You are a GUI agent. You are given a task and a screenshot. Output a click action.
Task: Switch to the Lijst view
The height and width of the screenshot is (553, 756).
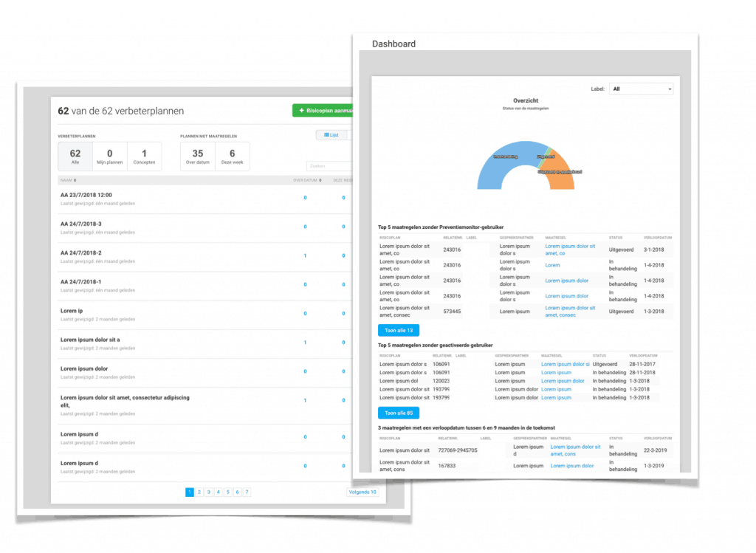tap(331, 135)
